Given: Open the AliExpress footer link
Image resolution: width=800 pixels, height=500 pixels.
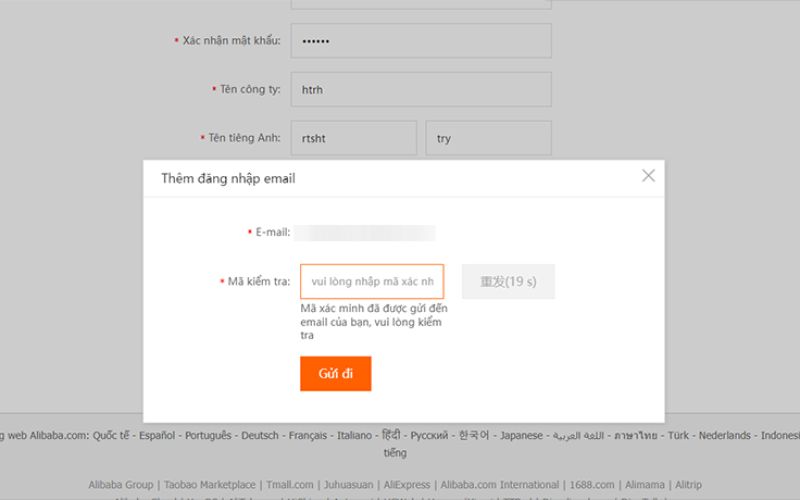Looking at the screenshot, I should point(408,485).
